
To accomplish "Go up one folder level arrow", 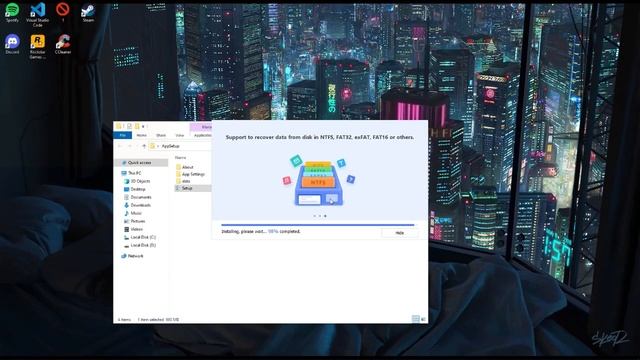I will 144,146.
